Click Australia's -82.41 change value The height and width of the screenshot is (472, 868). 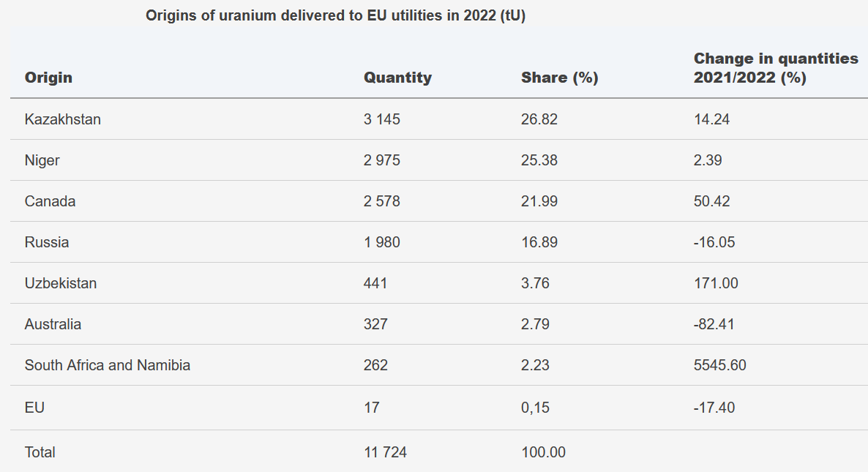[x=714, y=324]
